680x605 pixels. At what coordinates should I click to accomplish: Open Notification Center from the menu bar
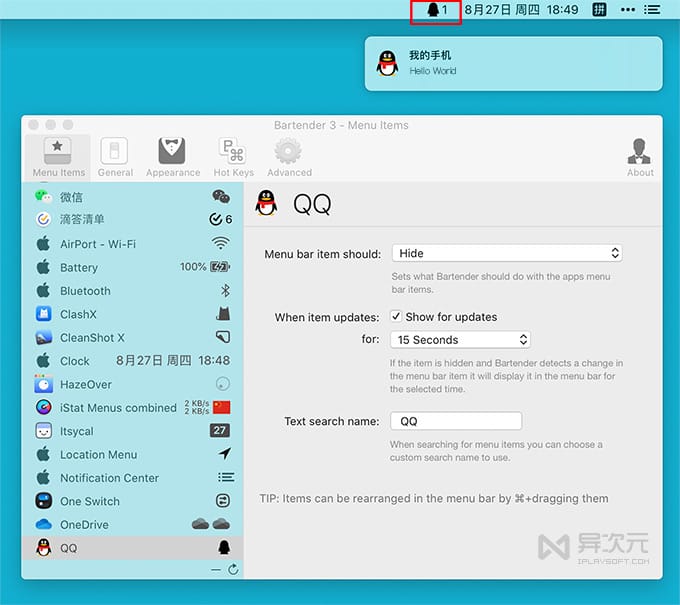(652, 10)
